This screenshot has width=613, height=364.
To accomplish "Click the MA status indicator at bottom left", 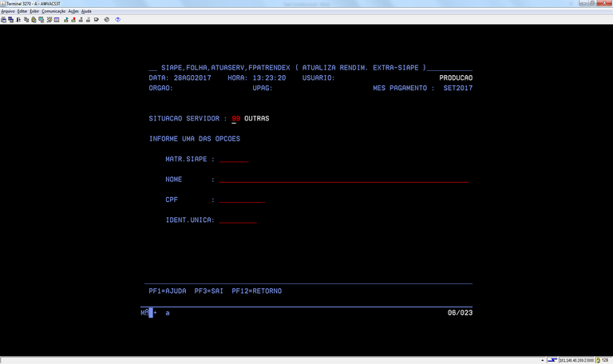I will 144,312.
